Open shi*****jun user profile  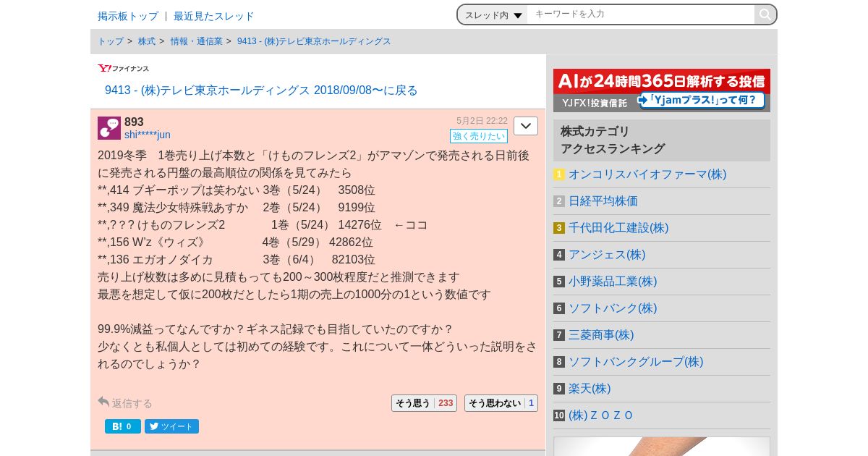pos(148,135)
